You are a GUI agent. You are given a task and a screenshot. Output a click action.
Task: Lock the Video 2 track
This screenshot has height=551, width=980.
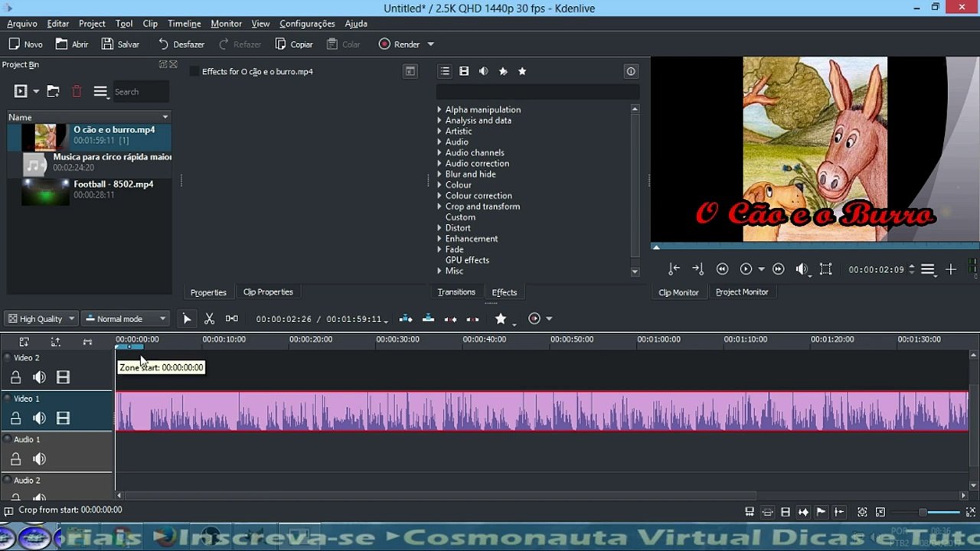15,377
